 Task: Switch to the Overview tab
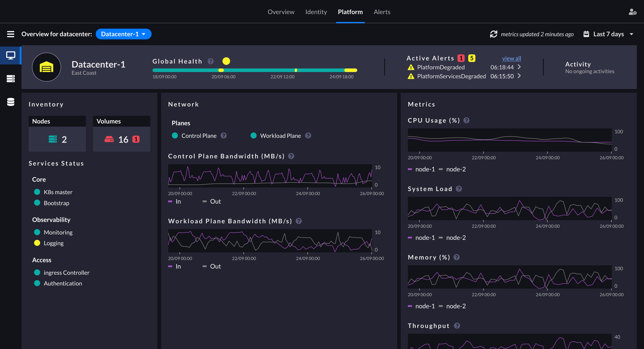pyautogui.click(x=281, y=12)
